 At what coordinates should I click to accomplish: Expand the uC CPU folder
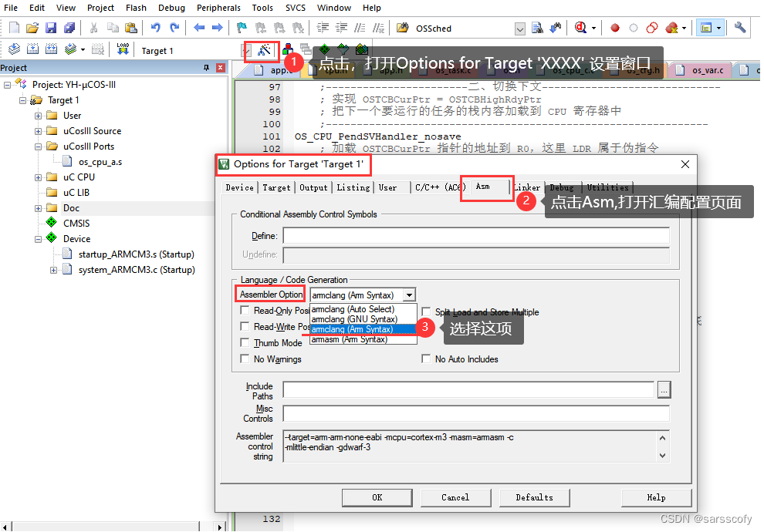pos(38,177)
